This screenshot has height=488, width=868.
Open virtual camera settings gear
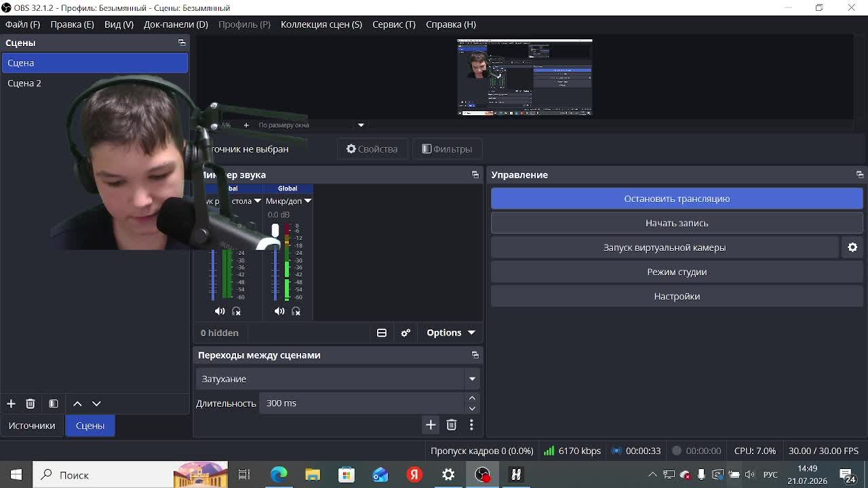[852, 247]
